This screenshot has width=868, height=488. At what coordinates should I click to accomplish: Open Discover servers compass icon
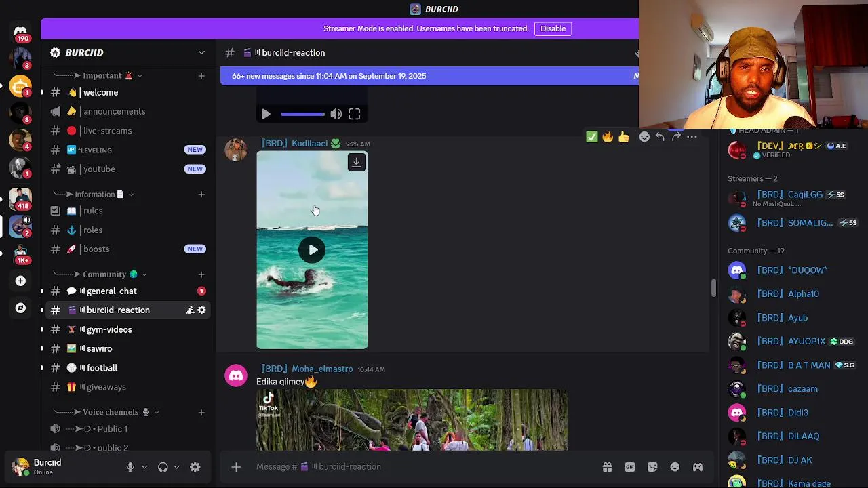click(x=20, y=308)
